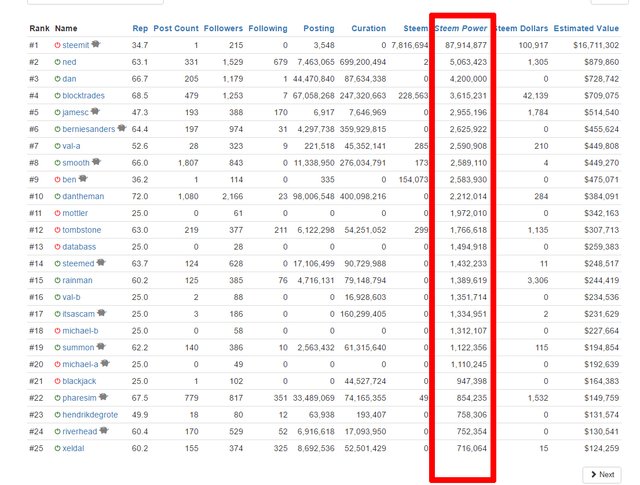Sort the list by Following header
The image size is (640, 485).
[268, 29]
